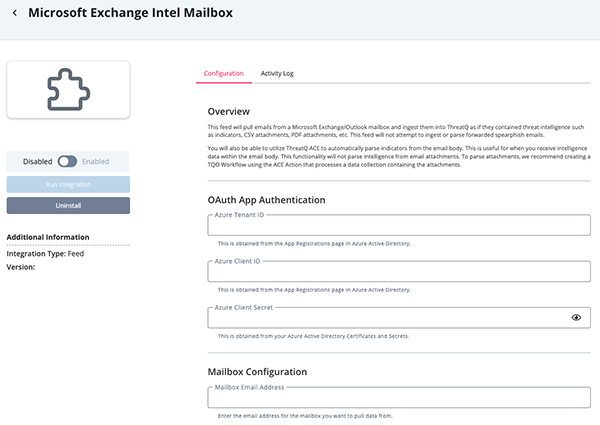Click the Overview heading
This screenshot has width=600, height=425.
tap(228, 112)
